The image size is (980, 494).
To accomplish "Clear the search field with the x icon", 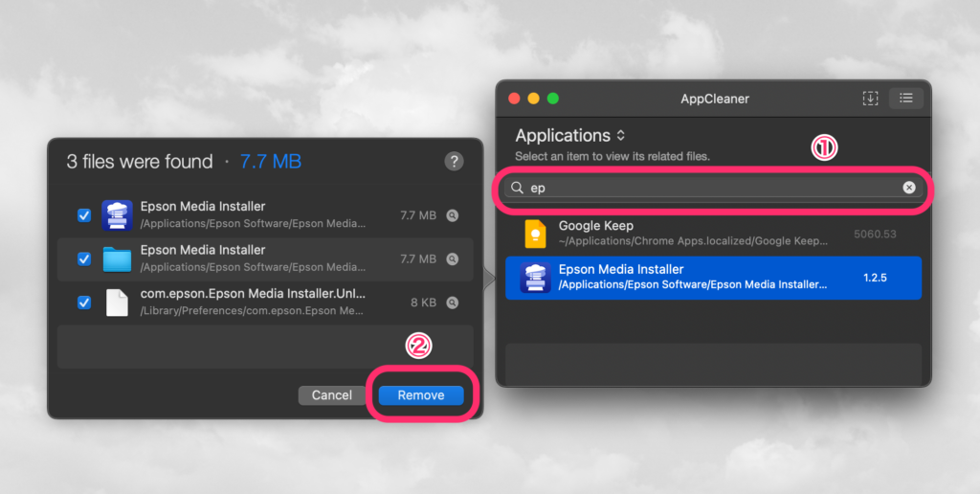I will 909,188.
